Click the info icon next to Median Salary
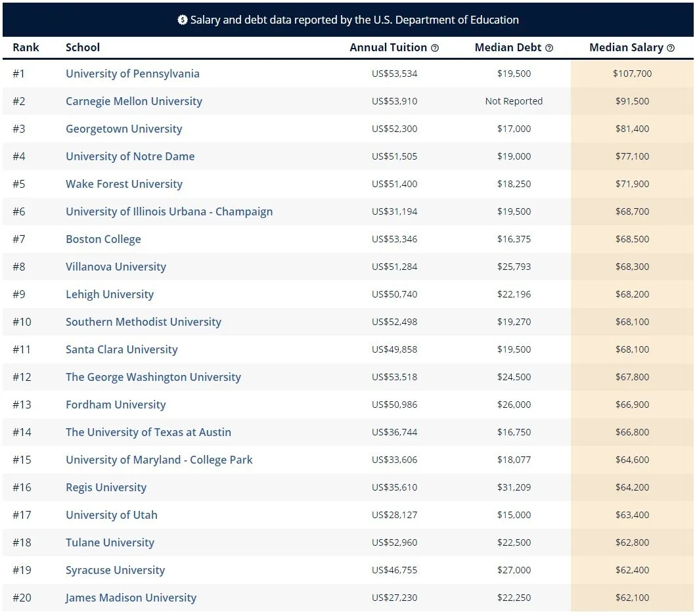This screenshot has height=616, width=697. click(671, 48)
